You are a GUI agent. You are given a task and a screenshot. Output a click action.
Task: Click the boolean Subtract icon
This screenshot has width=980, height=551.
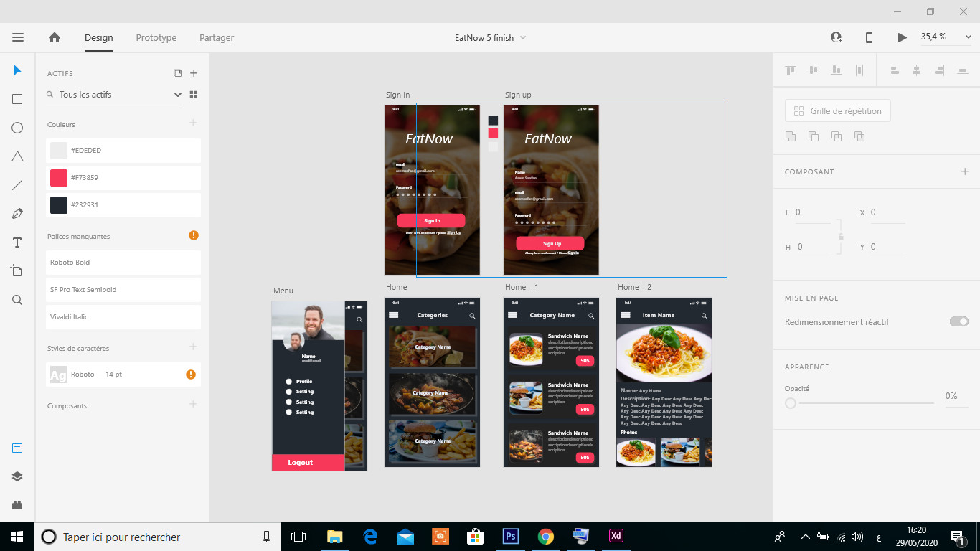tap(814, 136)
